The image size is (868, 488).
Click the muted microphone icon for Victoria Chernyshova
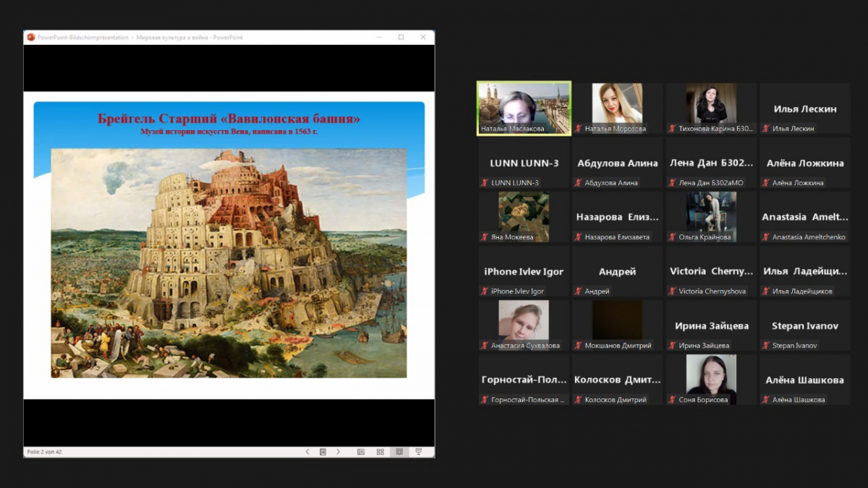(x=673, y=291)
